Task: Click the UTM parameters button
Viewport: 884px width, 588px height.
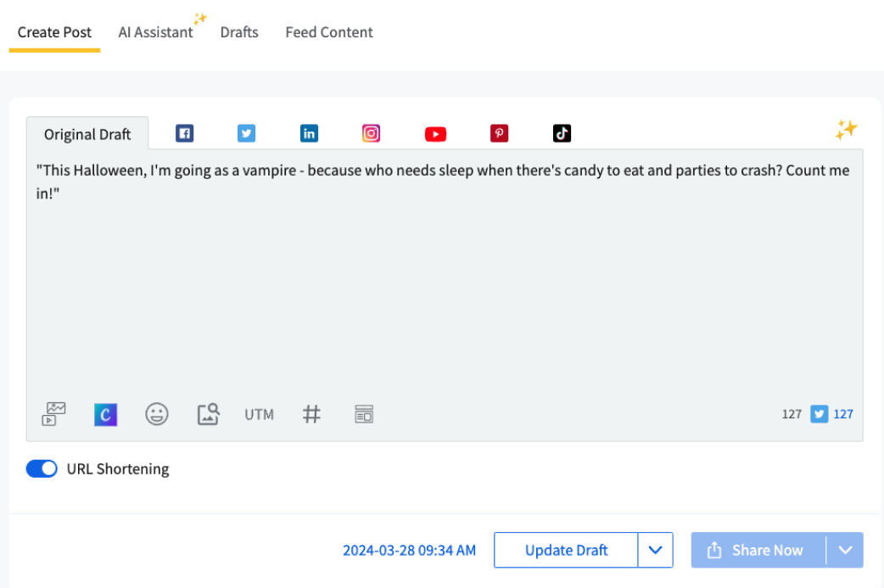Action: coord(259,415)
